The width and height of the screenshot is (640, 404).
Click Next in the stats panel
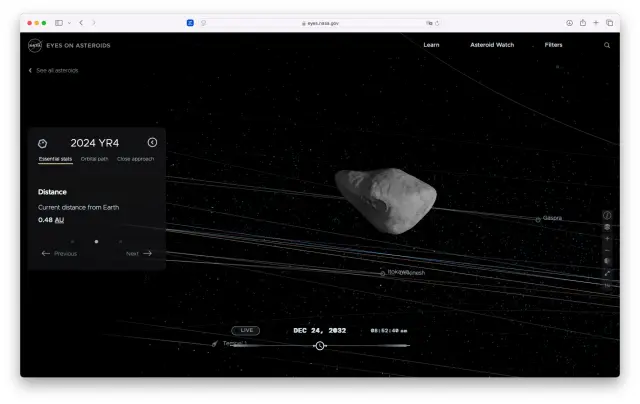point(139,253)
